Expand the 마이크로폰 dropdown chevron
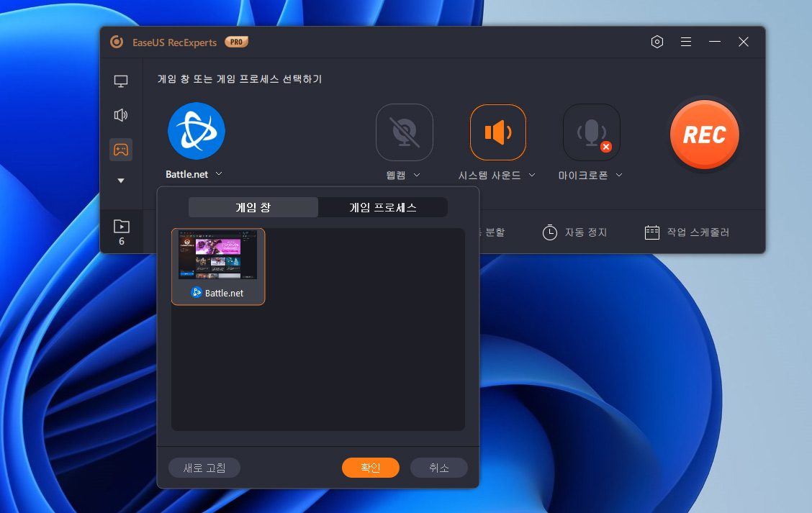 [x=619, y=176]
